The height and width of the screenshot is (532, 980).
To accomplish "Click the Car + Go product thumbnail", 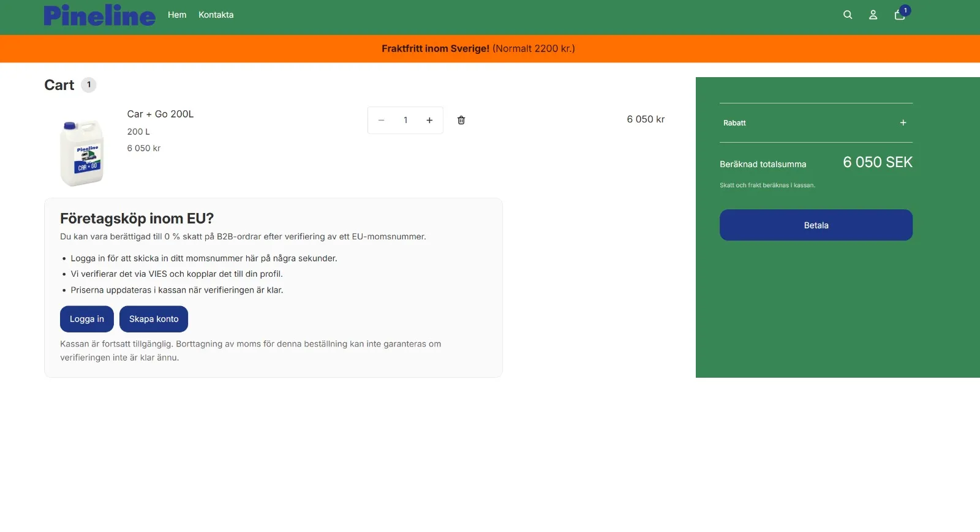I will point(82,153).
